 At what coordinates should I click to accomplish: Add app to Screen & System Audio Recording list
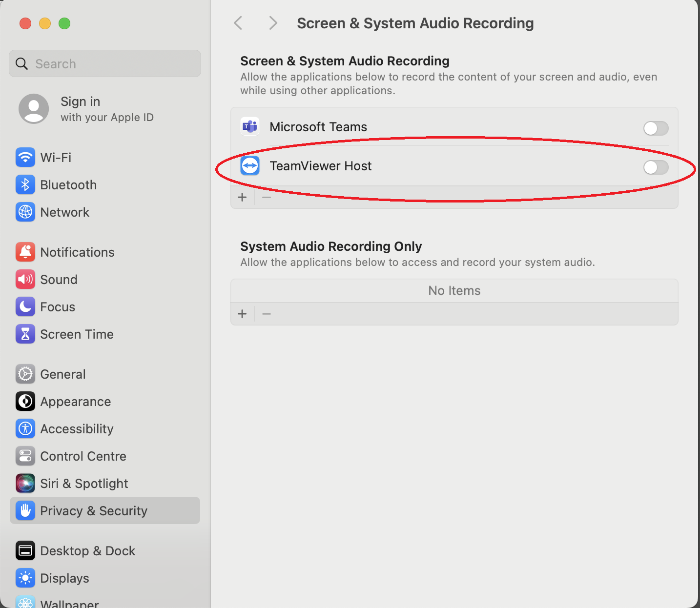click(242, 197)
